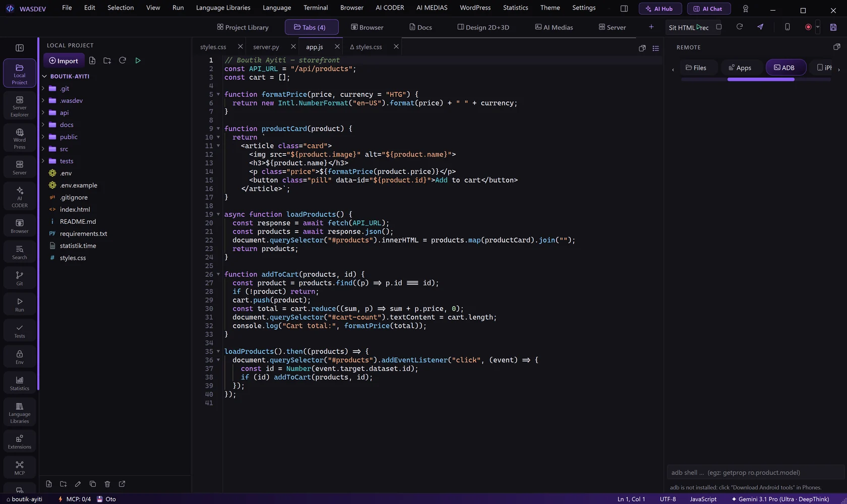Click the delete trash icon below file tree
This screenshot has width=847, height=504.
tap(107, 484)
